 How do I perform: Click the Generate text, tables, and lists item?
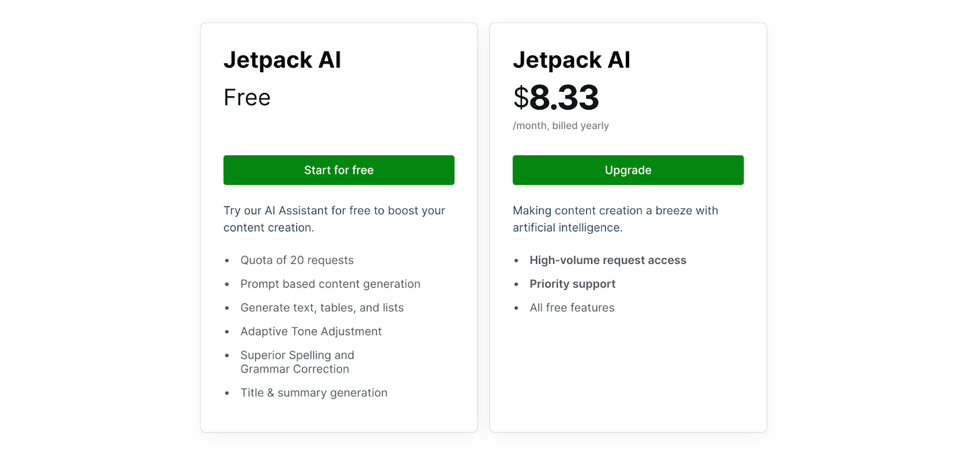pyautogui.click(x=322, y=307)
